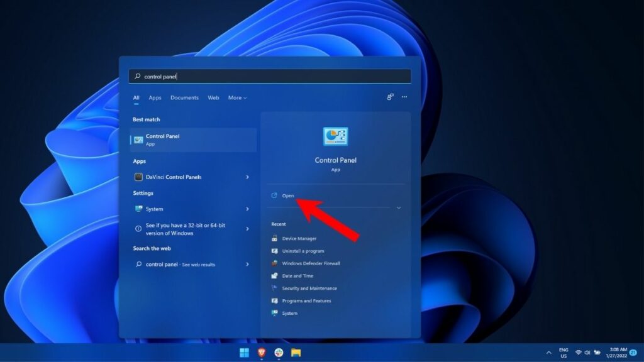Click Open to launch Control Panel
The width and height of the screenshot is (644, 362).
[x=287, y=195]
